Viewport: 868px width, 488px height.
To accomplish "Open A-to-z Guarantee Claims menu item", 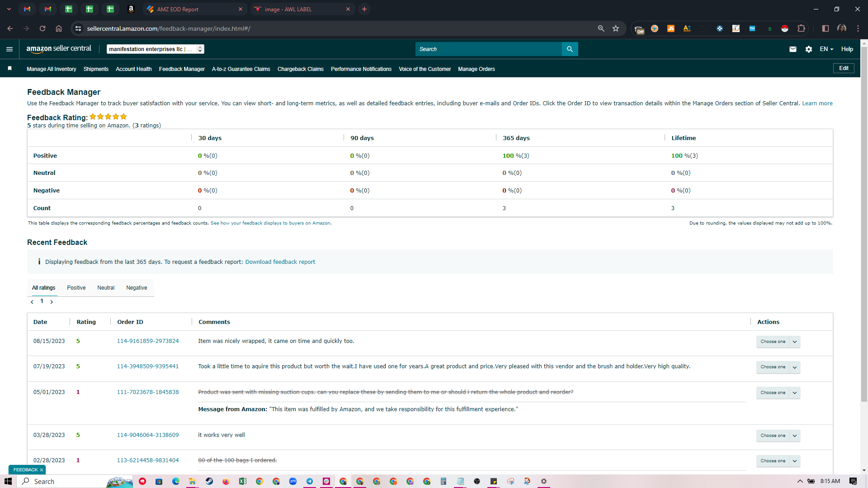I will pos(241,69).
